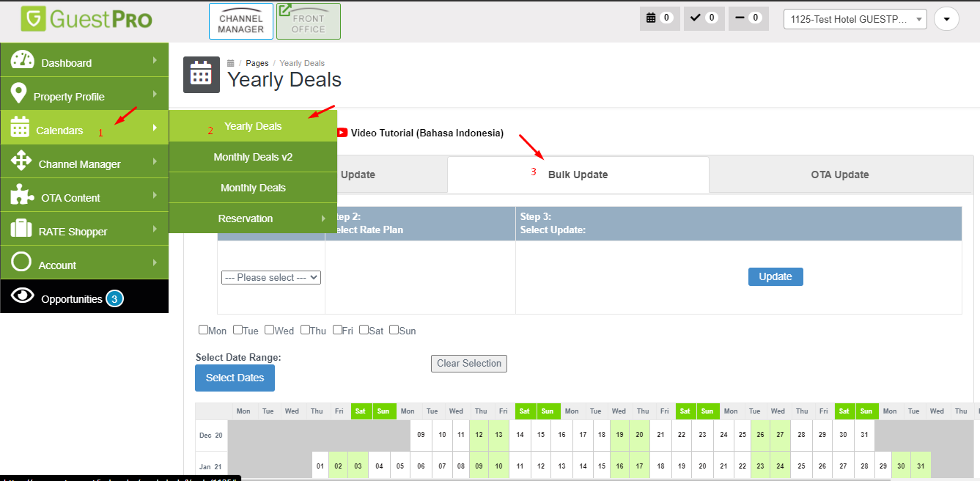Open the Channel Manager module button

[241, 21]
